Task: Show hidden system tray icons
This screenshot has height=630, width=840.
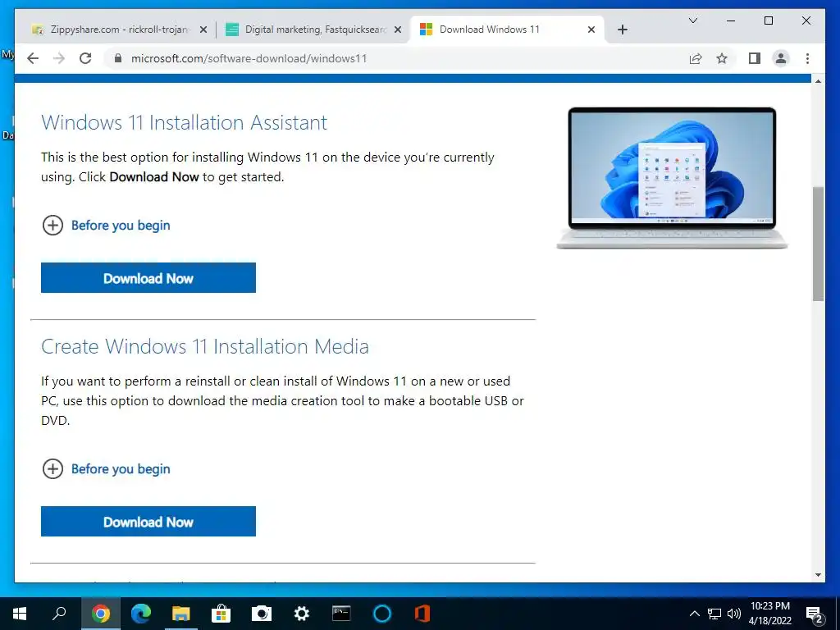Action: tap(694, 614)
